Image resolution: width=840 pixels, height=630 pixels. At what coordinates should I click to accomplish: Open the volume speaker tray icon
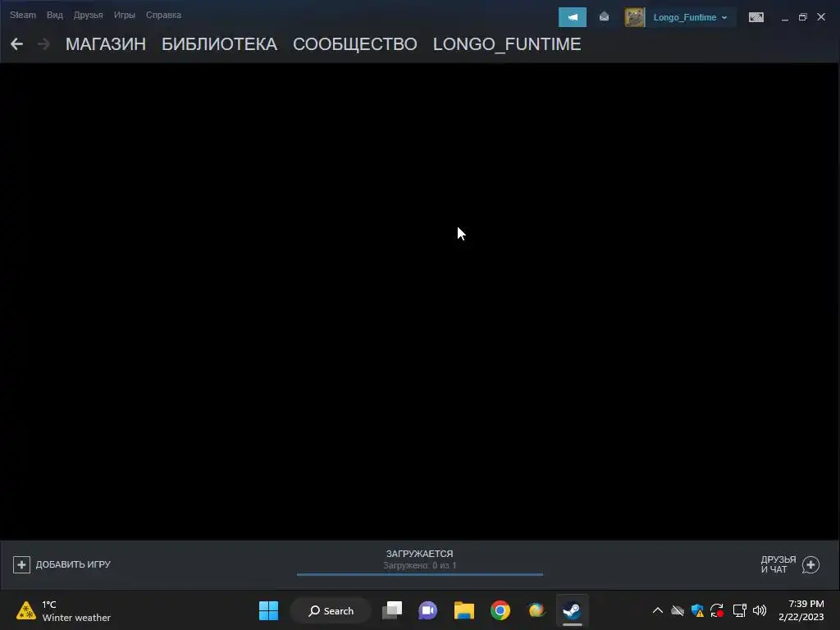coord(760,610)
